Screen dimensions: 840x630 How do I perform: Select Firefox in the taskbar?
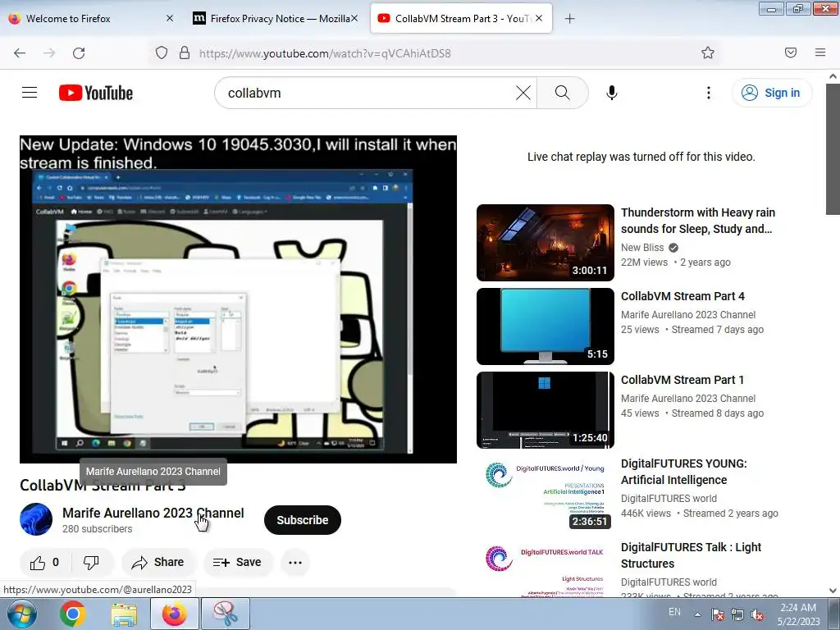175,614
